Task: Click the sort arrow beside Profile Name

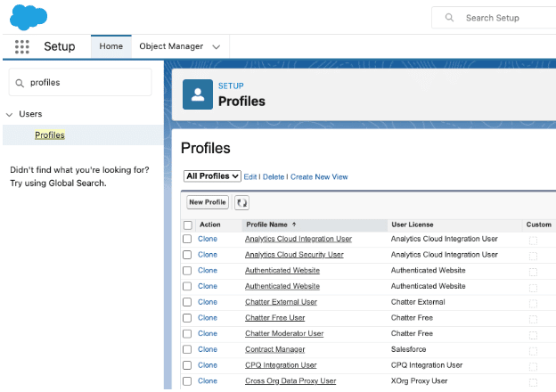Action: click(294, 225)
